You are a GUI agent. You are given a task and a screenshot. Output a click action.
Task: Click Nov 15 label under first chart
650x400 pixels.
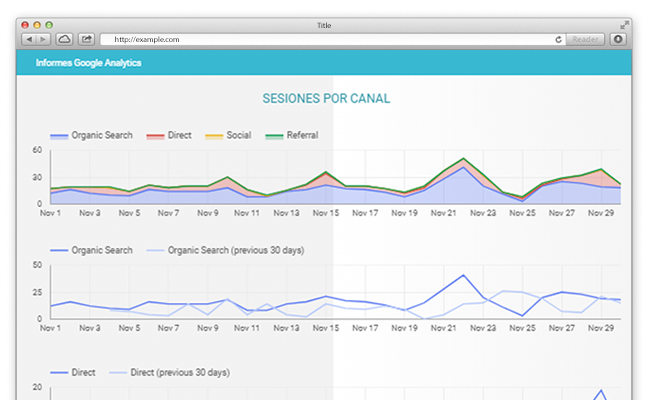pyautogui.click(x=326, y=213)
